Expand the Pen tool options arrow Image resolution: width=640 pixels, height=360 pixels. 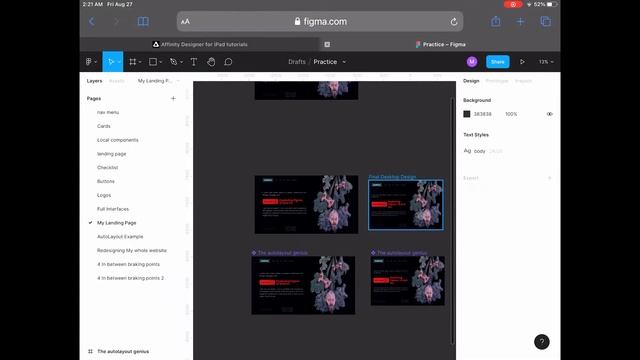click(x=181, y=62)
